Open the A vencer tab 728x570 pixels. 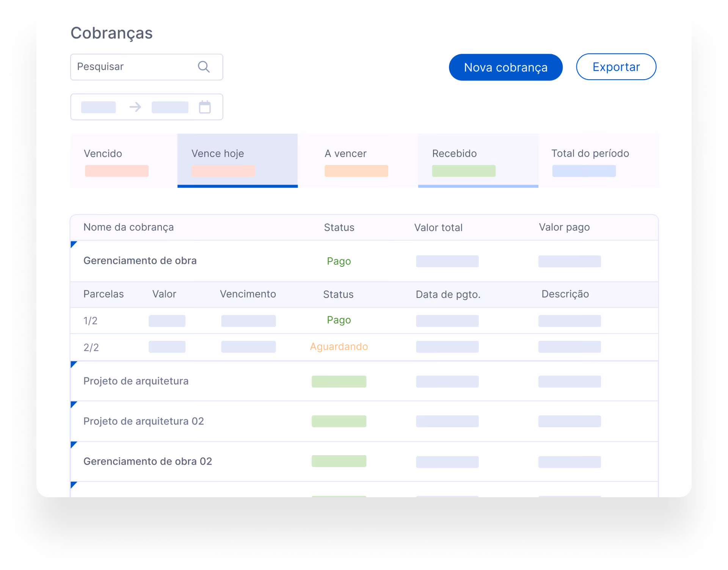[358, 160]
